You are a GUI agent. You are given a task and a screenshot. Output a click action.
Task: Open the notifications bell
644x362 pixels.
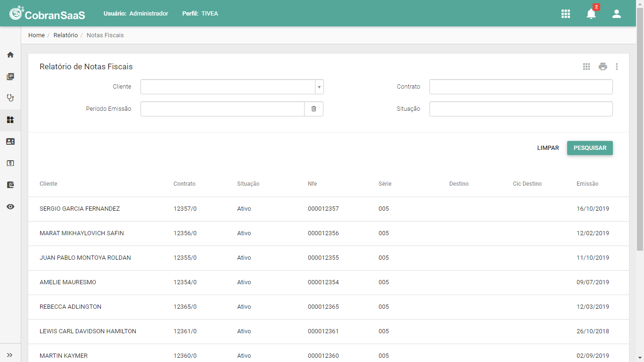[x=591, y=14]
